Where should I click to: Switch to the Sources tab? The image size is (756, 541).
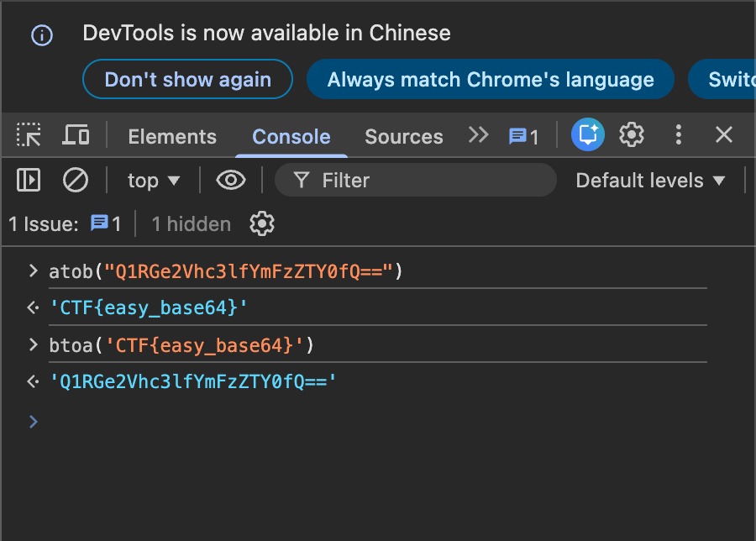coord(403,136)
